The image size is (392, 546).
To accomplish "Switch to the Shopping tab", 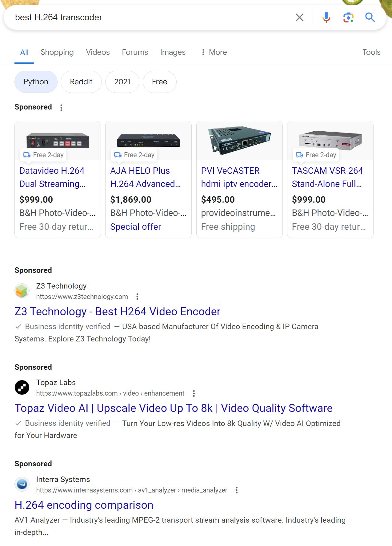I will 57,52.
